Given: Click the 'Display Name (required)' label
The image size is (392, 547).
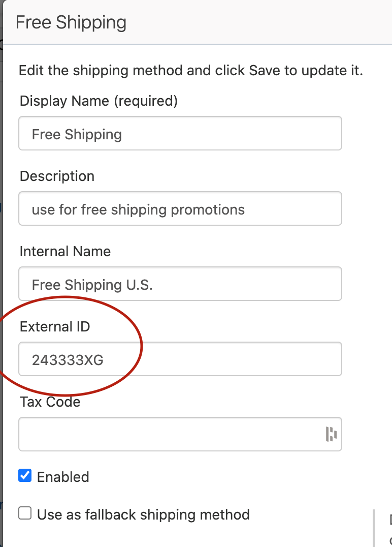Looking at the screenshot, I should [99, 101].
